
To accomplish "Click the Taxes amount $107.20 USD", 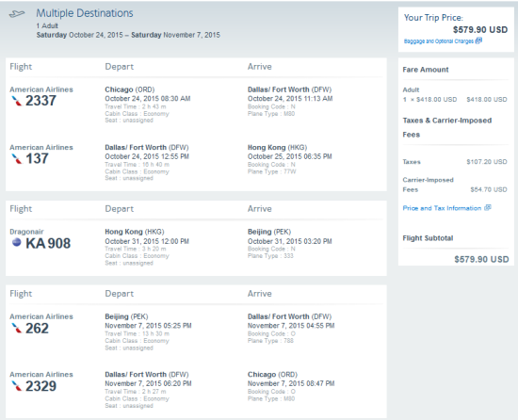I will [487, 162].
